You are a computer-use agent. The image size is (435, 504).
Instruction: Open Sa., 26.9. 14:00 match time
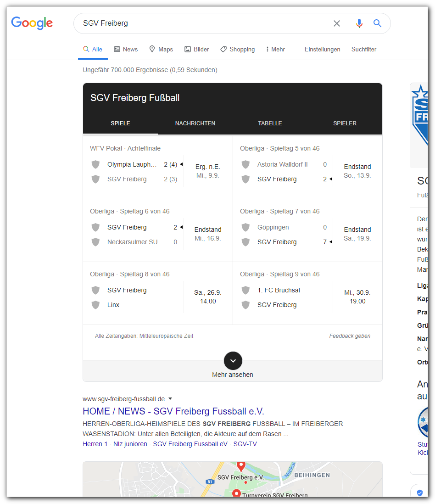(208, 297)
